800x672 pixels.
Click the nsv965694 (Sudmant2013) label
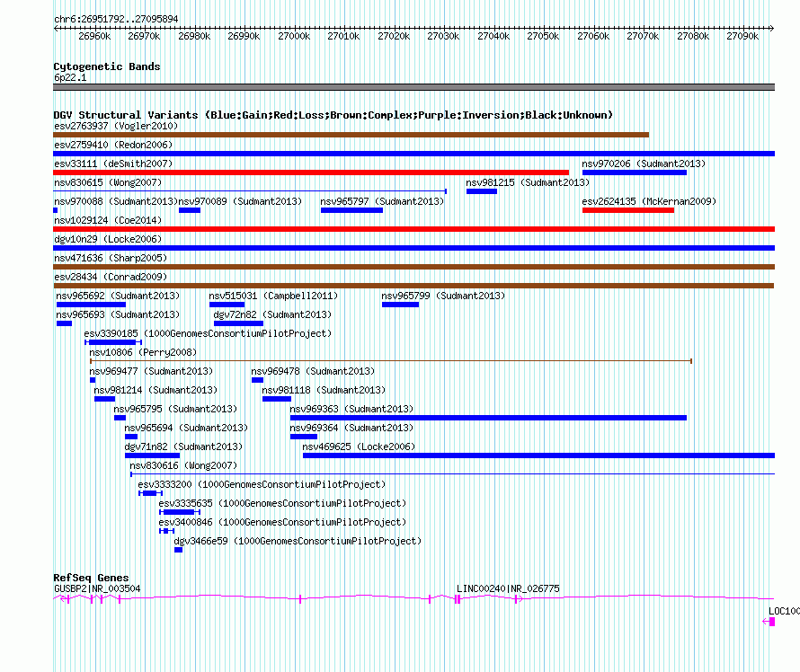pyautogui.click(x=186, y=428)
